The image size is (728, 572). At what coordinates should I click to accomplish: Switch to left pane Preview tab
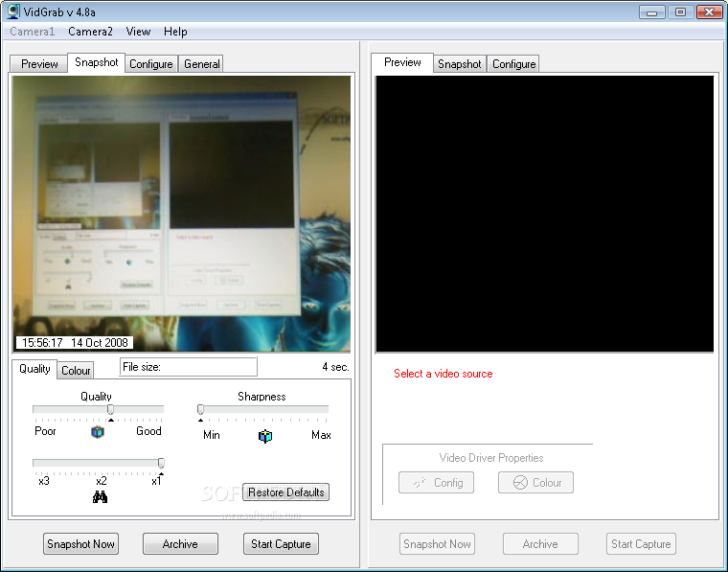point(39,64)
